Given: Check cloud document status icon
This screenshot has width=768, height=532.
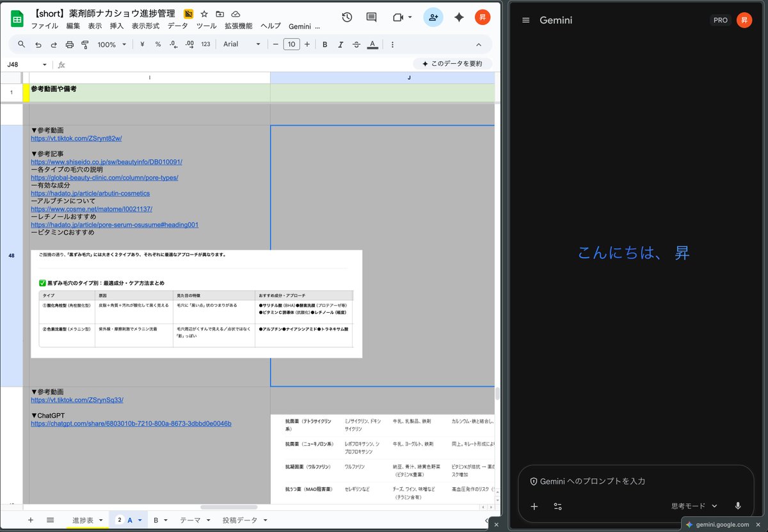Looking at the screenshot, I should pyautogui.click(x=236, y=14).
